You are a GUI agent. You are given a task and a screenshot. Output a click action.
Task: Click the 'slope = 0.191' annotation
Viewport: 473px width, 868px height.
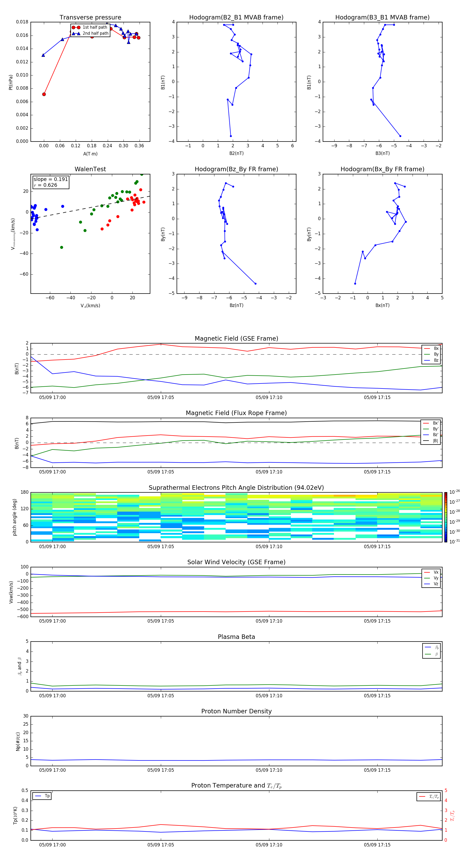click(50, 179)
